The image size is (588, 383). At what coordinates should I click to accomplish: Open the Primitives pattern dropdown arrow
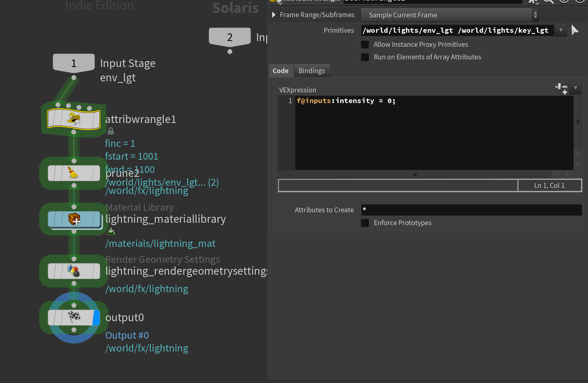561,30
